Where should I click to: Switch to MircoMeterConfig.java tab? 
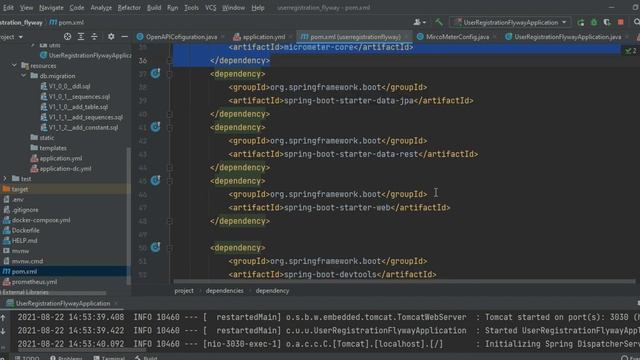click(x=457, y=37)
